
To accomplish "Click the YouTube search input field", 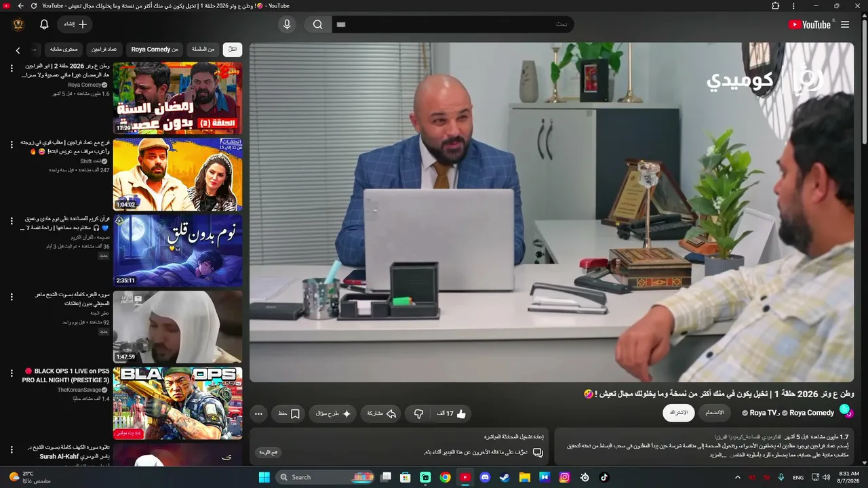I will pos(453,24).
